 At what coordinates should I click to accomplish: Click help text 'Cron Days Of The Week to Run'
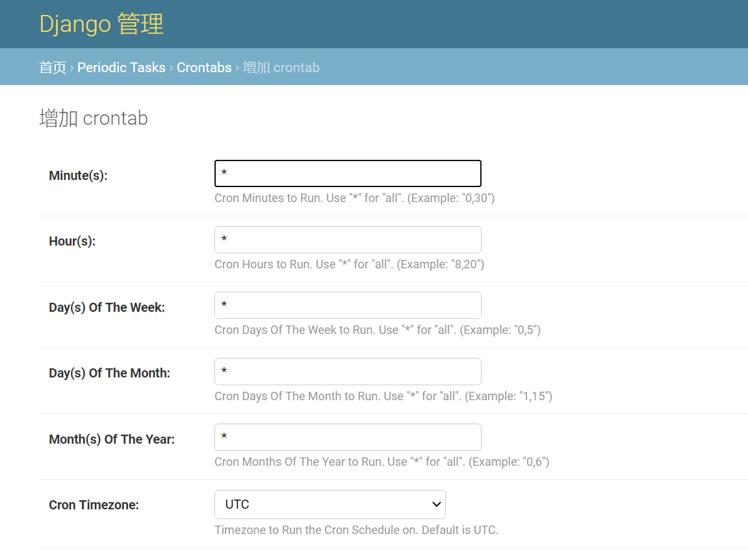[x=378, y=330]
